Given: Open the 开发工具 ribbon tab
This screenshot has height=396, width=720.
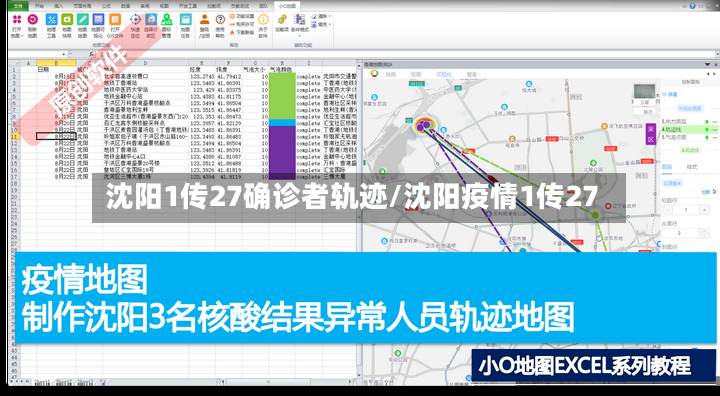Looking at the screenshot, I should pyautogui.click(x=188, y=6).
